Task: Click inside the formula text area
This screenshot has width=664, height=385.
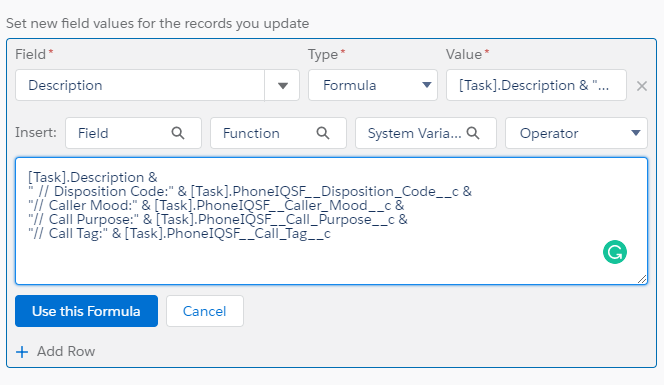Action: pyautogui.click(x=331, y=221)
